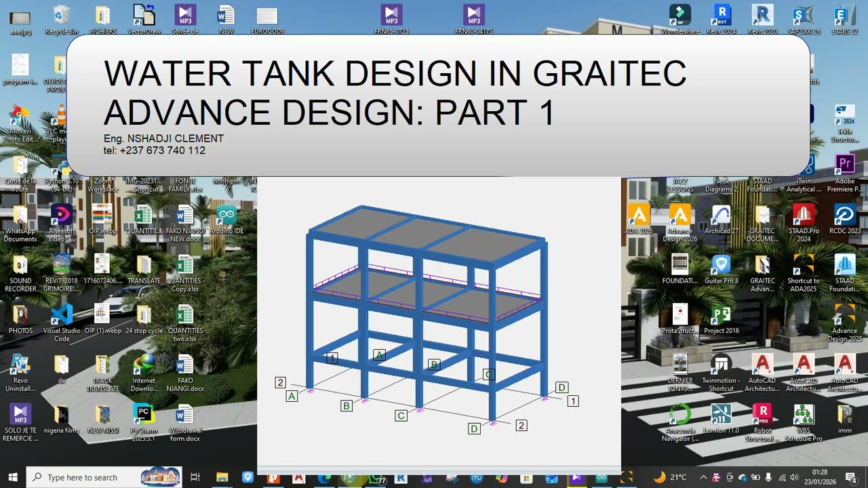This screenshot has width=868, height=488.
Task: Open SOUND RECORDER desktop icon
Action: [20, 272]
